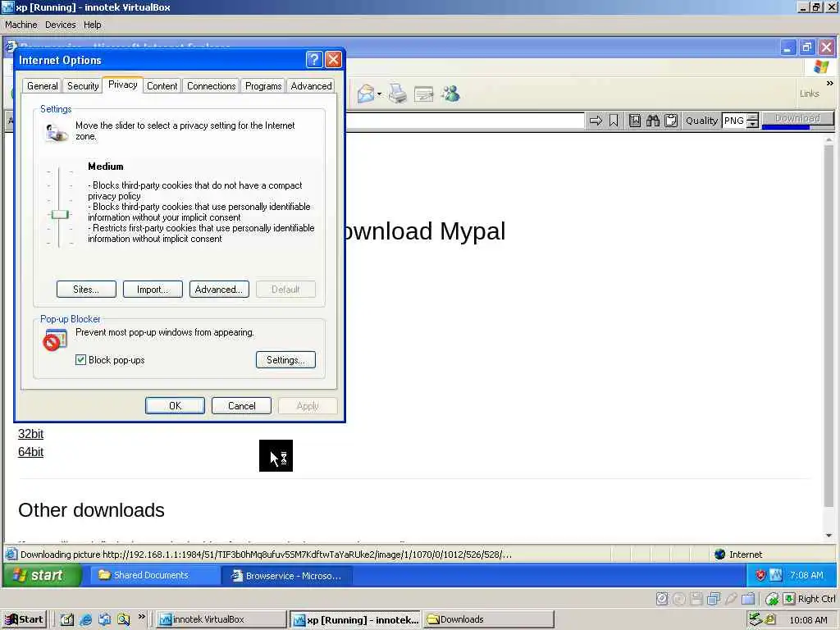Screen dimensions: 840x630
Task: Expand the Links toolbar chevron
Action: tap(830, 83)
